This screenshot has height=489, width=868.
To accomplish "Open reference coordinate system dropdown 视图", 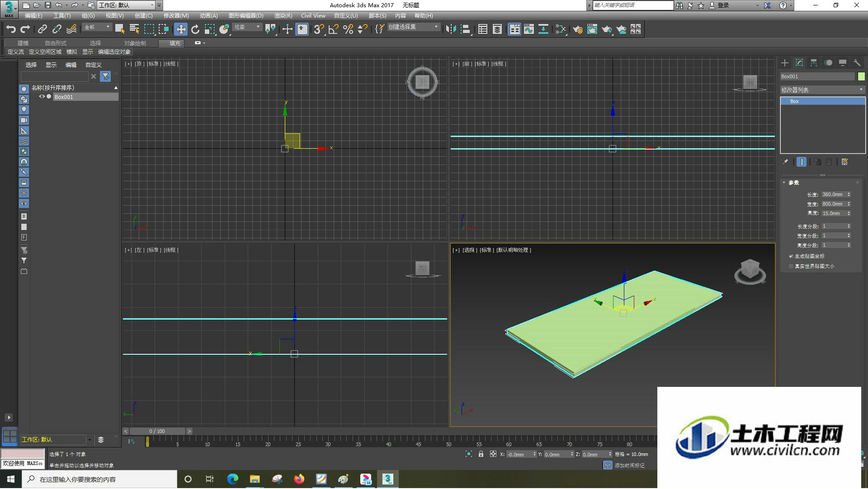I will pos(247,27).
